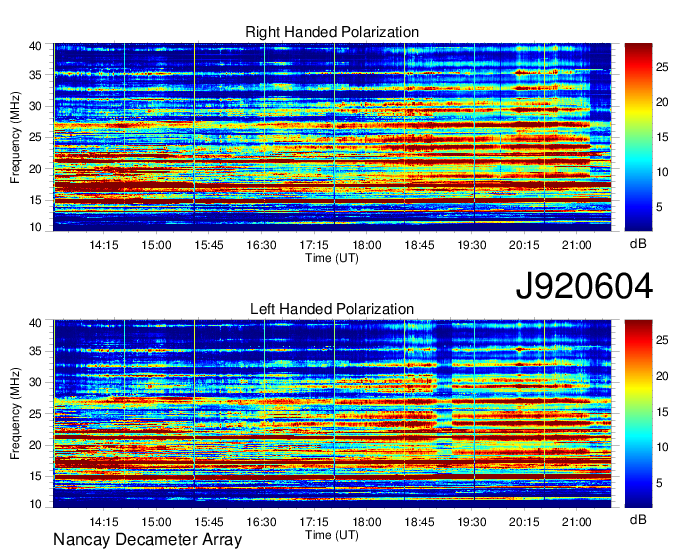This screenshot has height=552, width=680.
Task: Click the 14:15 tick label on the bottom plot
Action: 104,522
